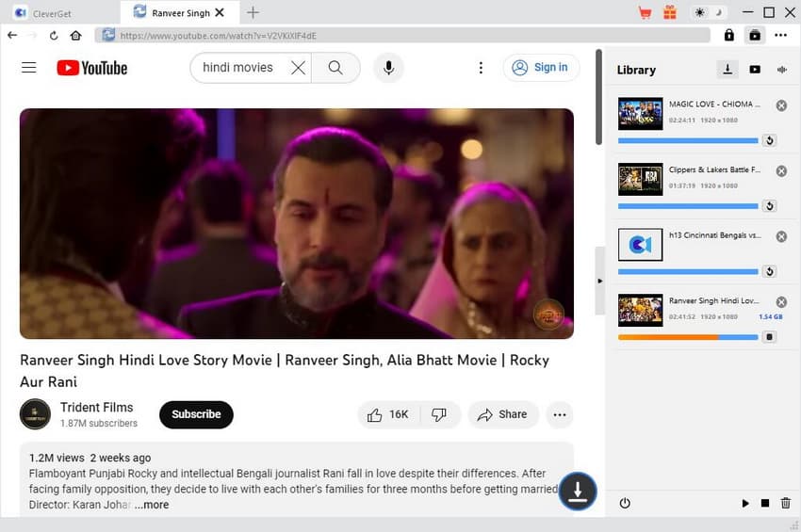Open the YouTube hamburger guide menu
Image resolution: width=801 pixels, height=532 pixels.
(29, 68)
